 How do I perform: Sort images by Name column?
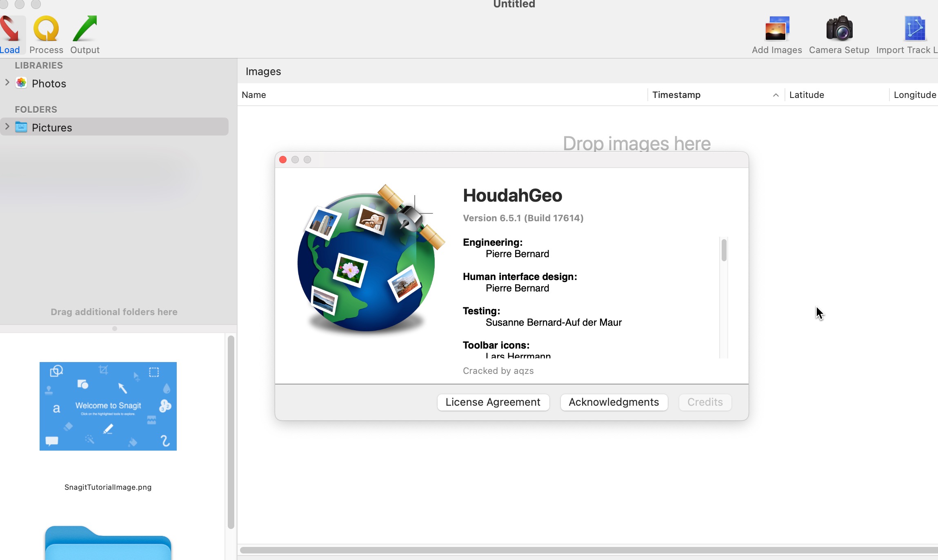[x=442, y=95]
